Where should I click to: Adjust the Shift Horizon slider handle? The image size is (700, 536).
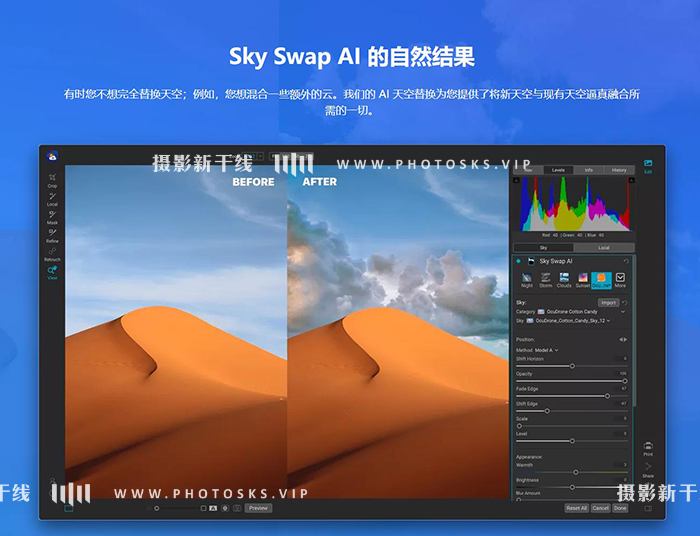tap(572, 366)
